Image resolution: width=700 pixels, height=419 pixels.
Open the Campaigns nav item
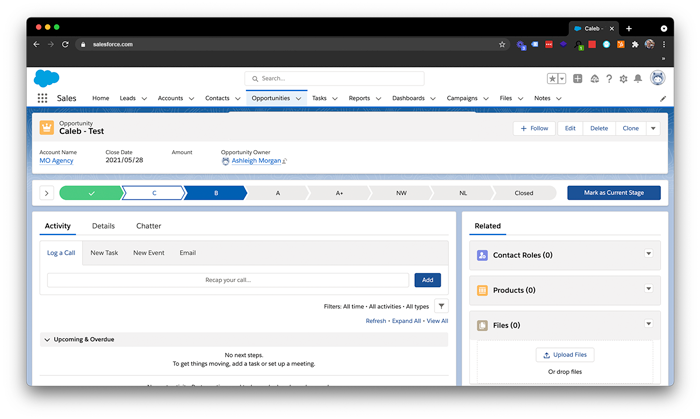[x=462, y=98]
